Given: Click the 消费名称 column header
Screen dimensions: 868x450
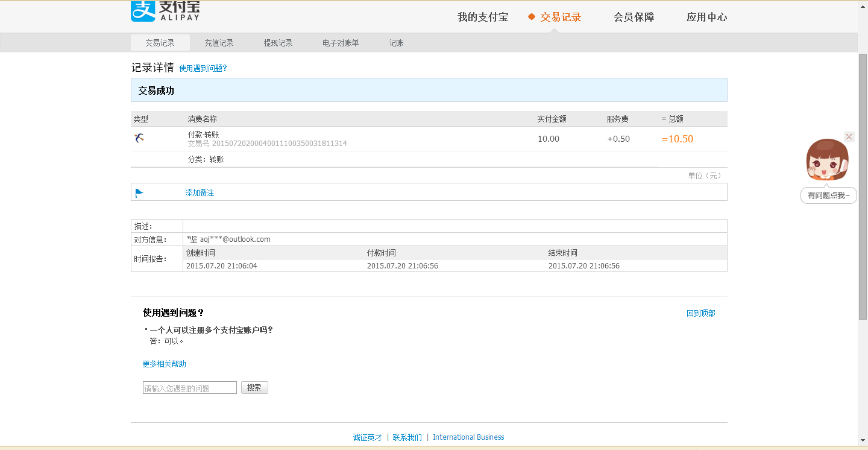Looking at the screenshot, I should 203,119.
